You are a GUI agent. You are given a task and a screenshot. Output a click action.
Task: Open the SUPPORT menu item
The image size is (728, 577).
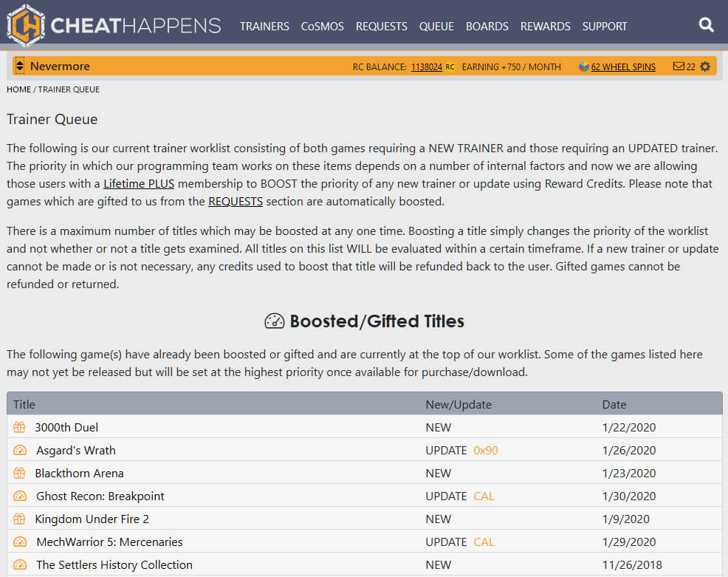(605, 27)
